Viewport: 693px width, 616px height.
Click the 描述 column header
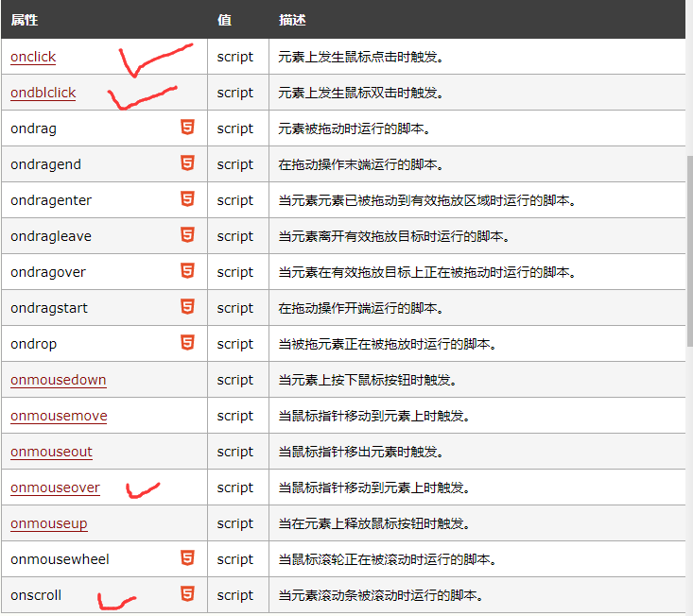click(x=292, y=20)
